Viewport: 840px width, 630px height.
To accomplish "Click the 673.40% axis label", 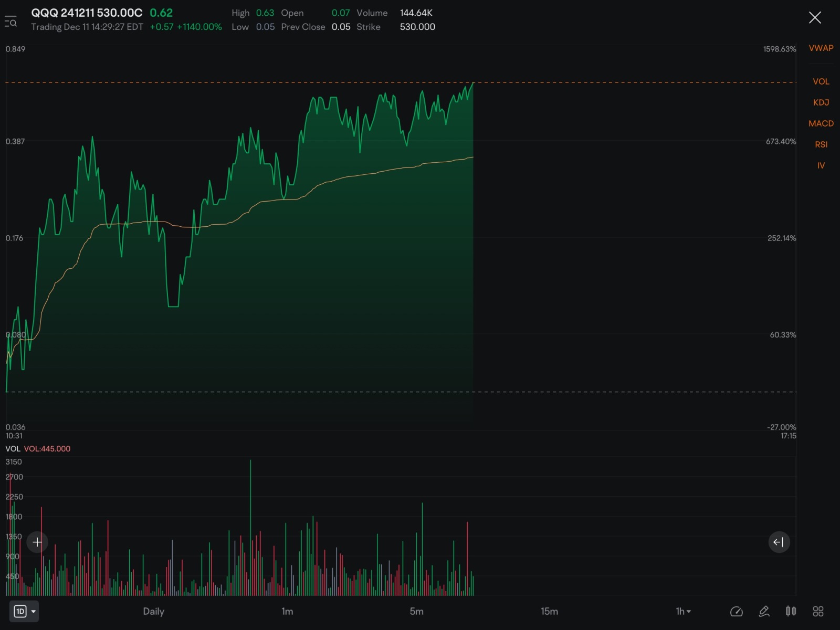I will tap(781, 141).
